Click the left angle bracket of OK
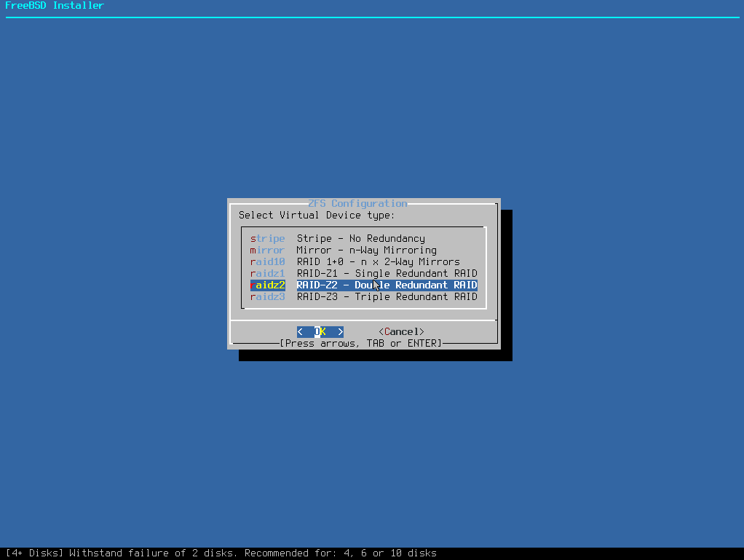744x560 pixels. (x=300, y=331)
